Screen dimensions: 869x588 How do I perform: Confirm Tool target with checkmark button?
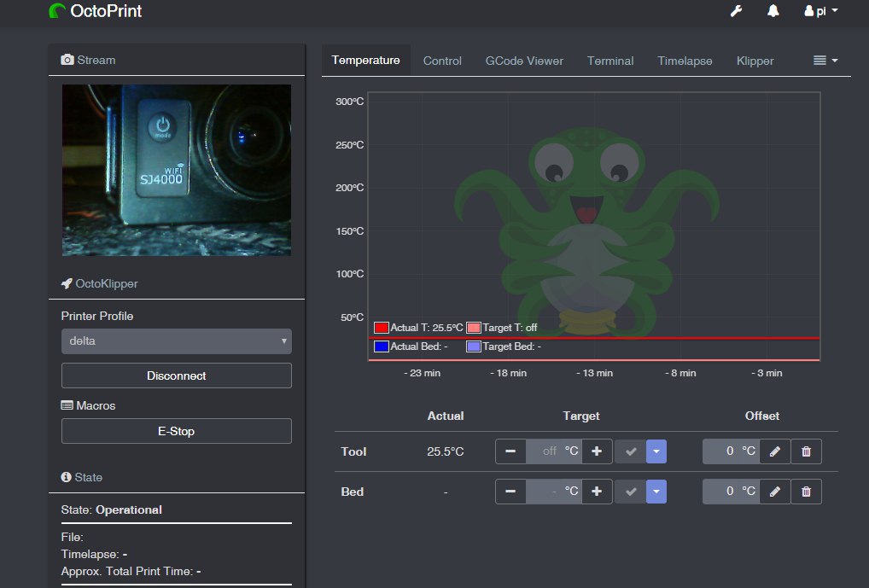tap(631, 451)
